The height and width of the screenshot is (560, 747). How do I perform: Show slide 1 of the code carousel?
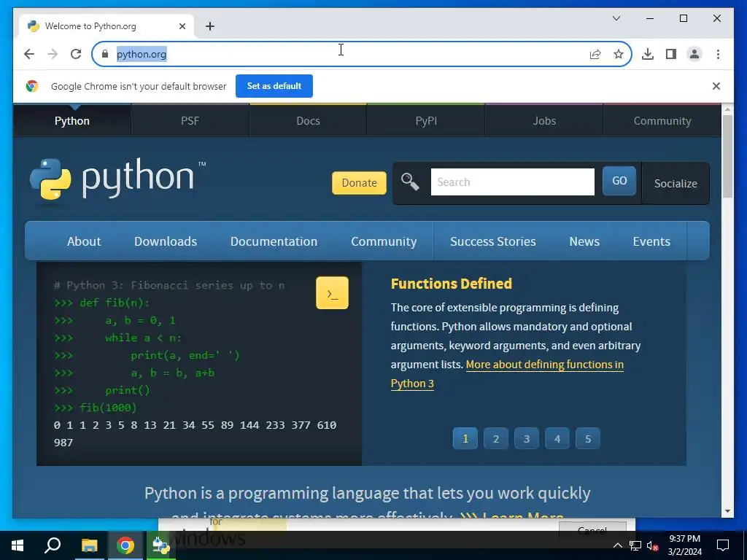click(465, 438)
